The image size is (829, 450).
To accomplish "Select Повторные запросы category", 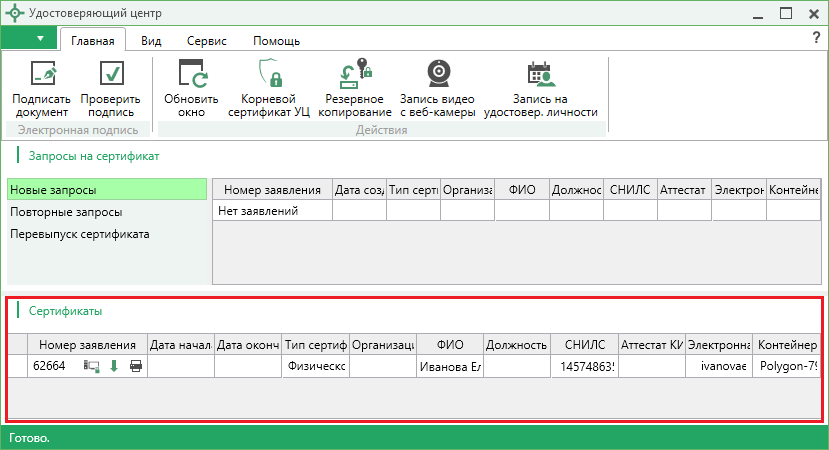I will (x=66, y=212).
